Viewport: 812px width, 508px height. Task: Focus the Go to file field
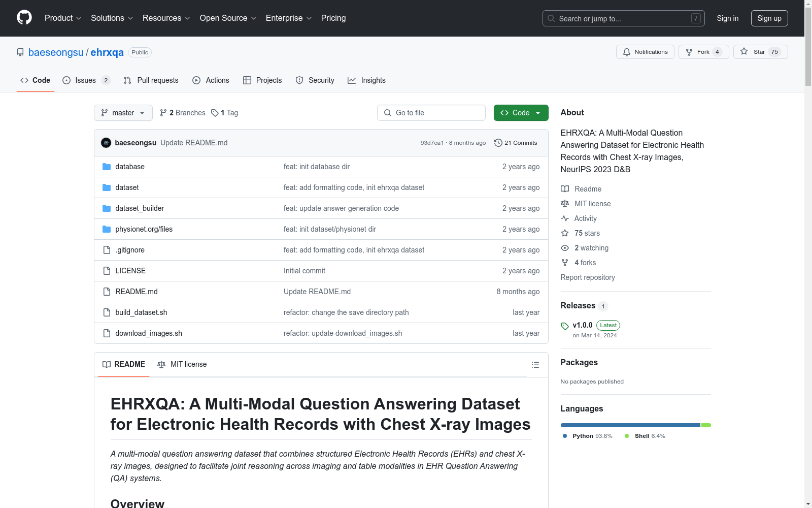pyautogui.click(x=431, y=113)
